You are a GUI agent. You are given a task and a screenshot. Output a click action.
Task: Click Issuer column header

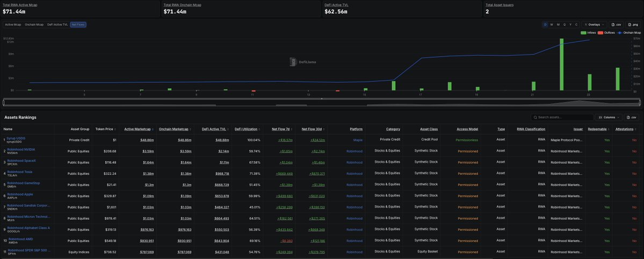[x=578, y=129]
